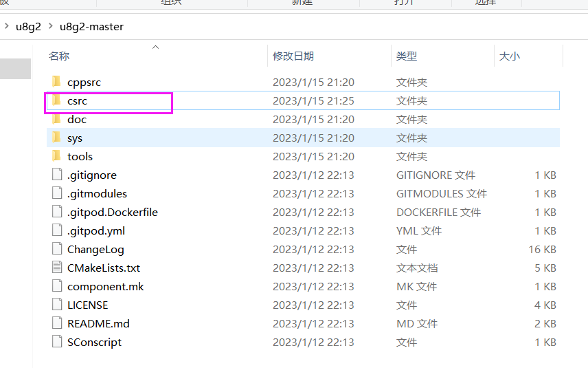Select the csrc folder name

[77, 100]
